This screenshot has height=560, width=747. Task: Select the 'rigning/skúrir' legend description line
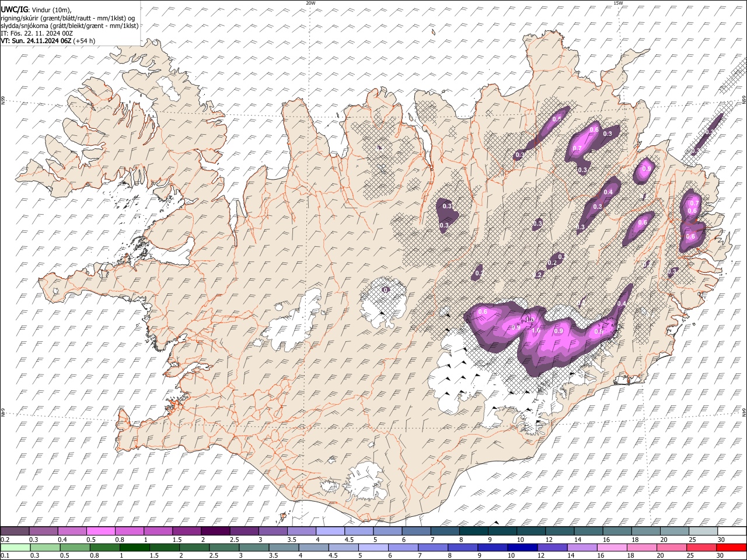69,18
